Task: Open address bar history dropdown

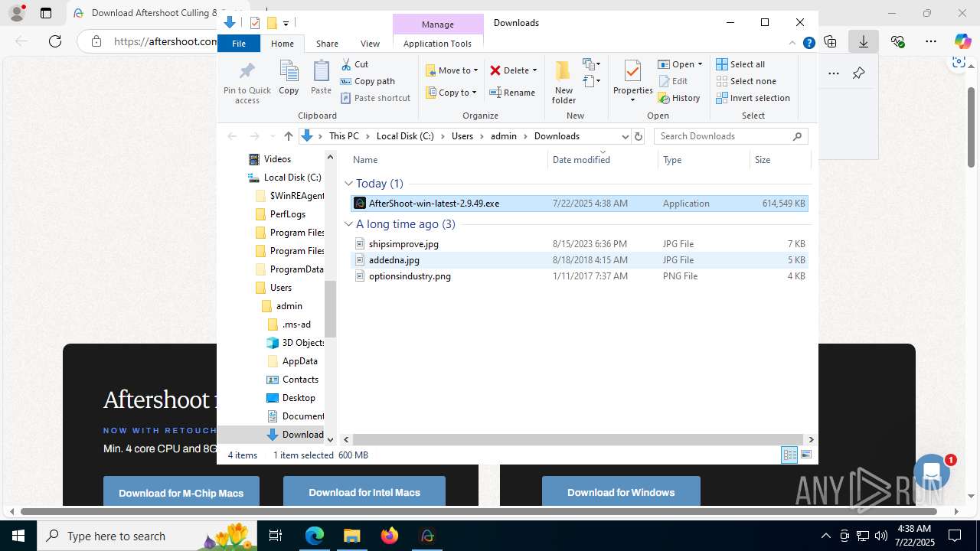Action: 625,136
